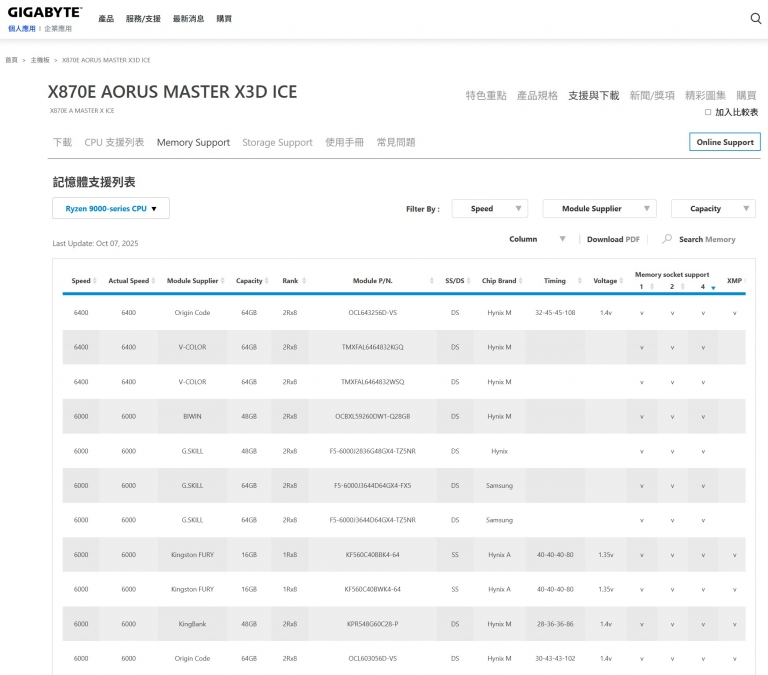
Task: Open the Ryzen 9000-series CPU dropdown
Action: click(x=111, y=208)
